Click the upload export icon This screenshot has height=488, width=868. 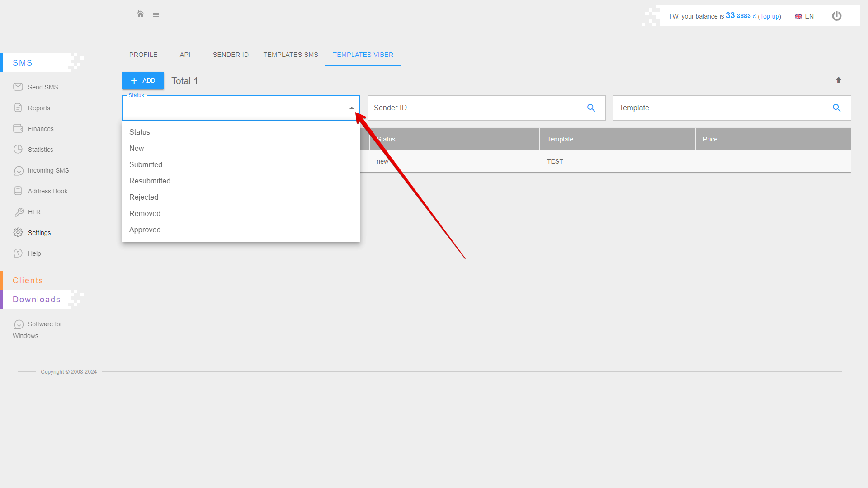point(838,81)
